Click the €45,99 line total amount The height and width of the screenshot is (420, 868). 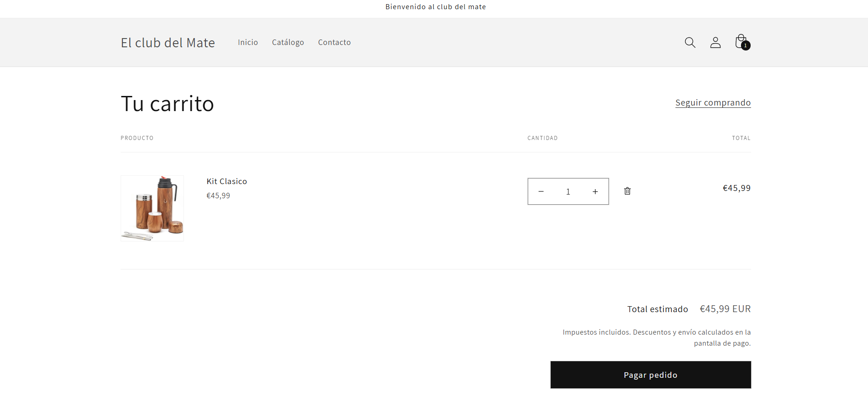(x=737, y=188)
